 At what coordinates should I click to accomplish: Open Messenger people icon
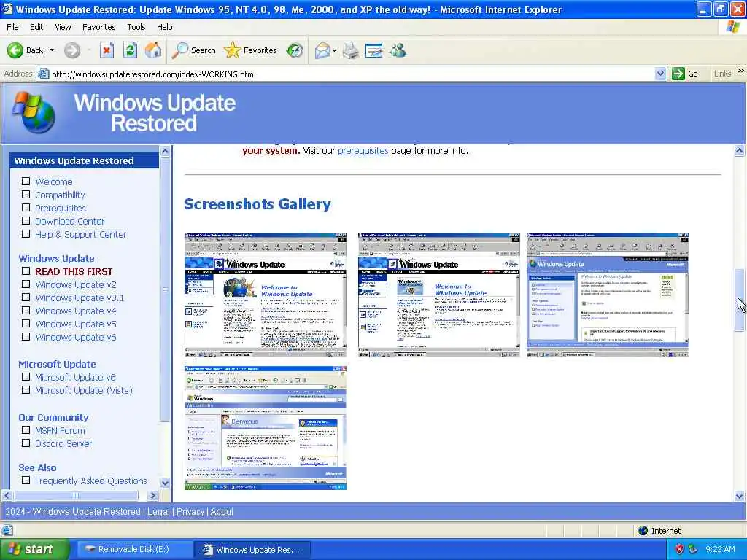coord(398,50)
